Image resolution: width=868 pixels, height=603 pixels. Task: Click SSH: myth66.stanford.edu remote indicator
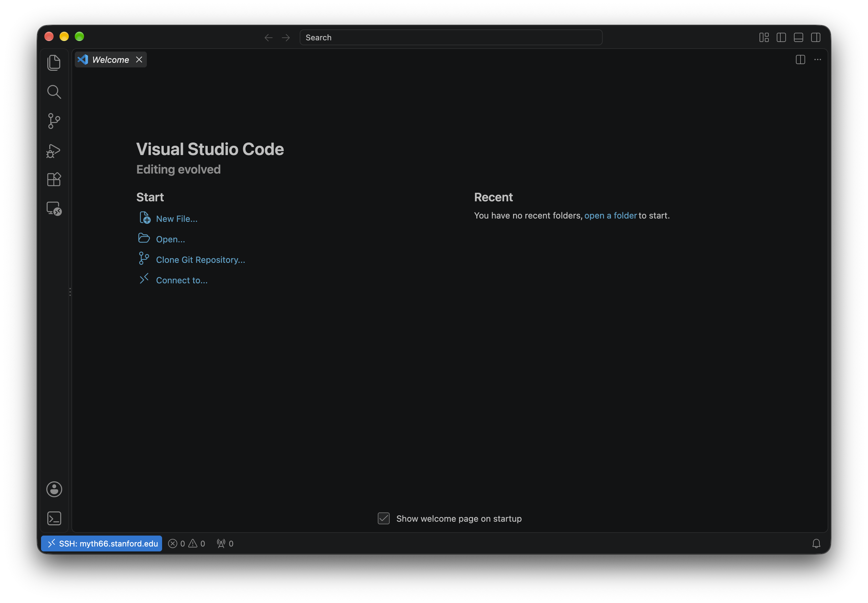click(x=102, y=543)
